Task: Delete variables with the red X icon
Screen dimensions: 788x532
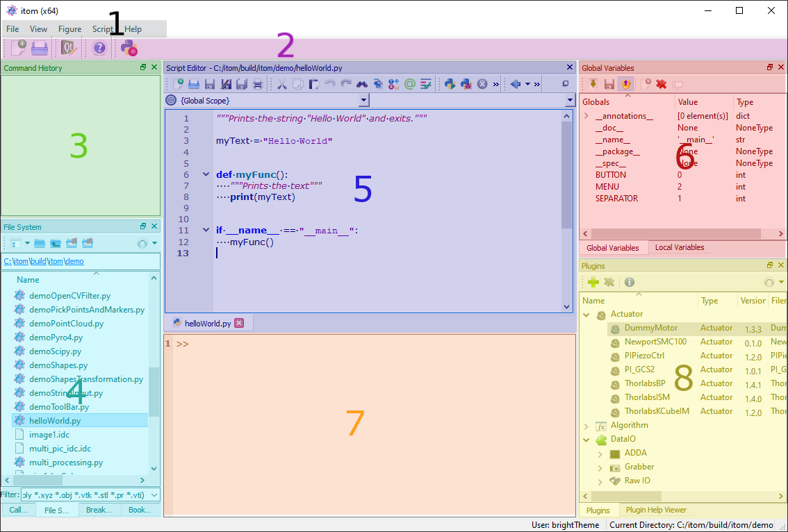Action: point(662,84)
